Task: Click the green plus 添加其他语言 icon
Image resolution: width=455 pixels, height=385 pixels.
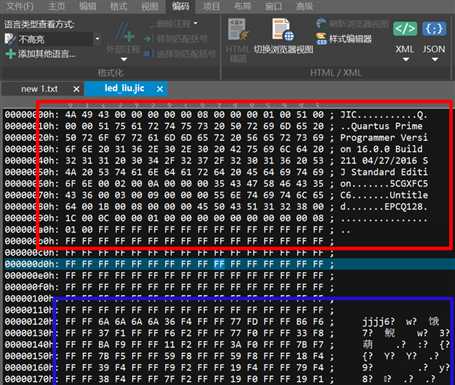Action: [10, 54]
